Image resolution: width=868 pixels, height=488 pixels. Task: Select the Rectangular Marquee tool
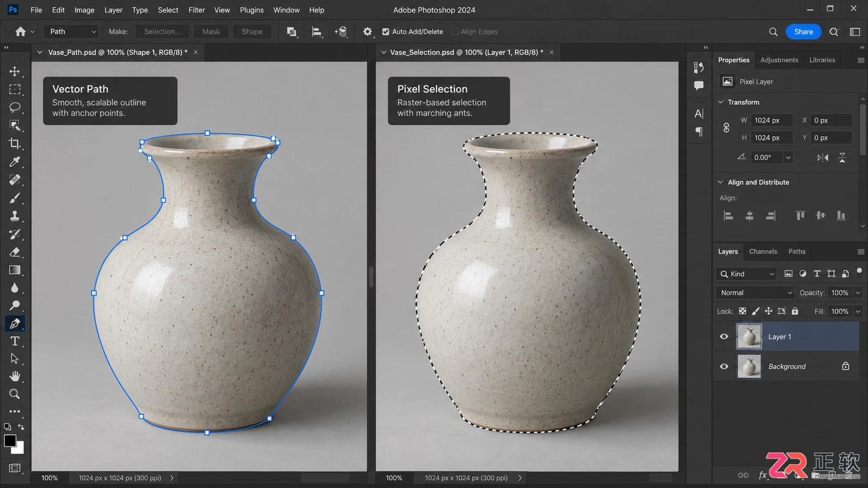pyautogui.click(x=14, y=89)
